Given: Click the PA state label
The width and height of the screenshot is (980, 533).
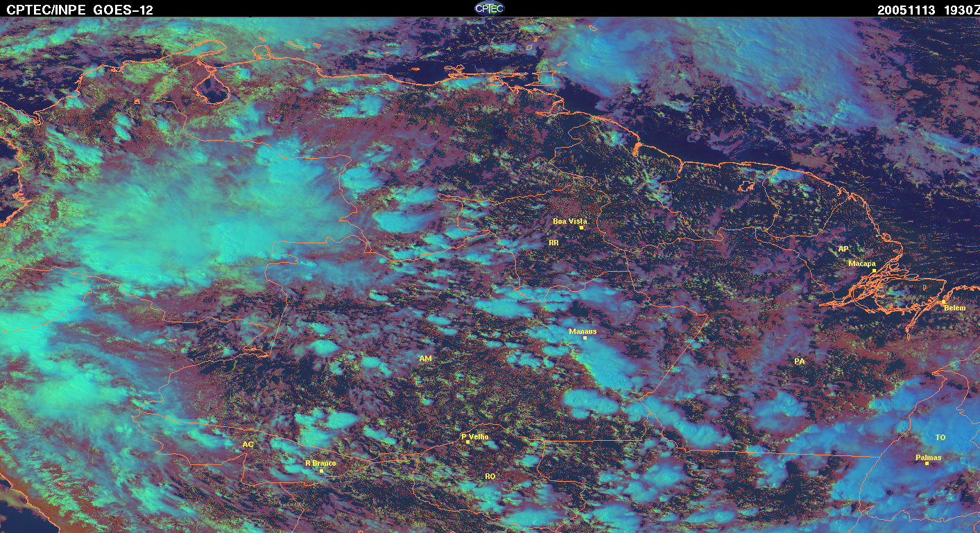Looking at the screenshot, I should (x=800, y=362).
